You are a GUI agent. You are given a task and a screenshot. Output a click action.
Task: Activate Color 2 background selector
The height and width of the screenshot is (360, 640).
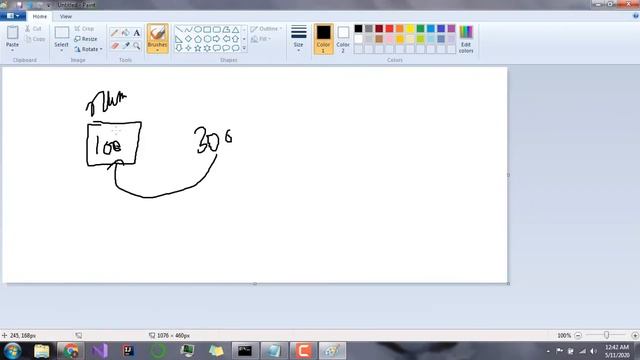point(343,39)
